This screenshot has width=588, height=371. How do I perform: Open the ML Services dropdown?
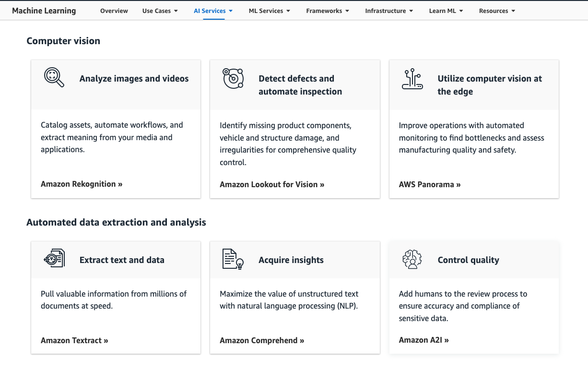[270, 11]
